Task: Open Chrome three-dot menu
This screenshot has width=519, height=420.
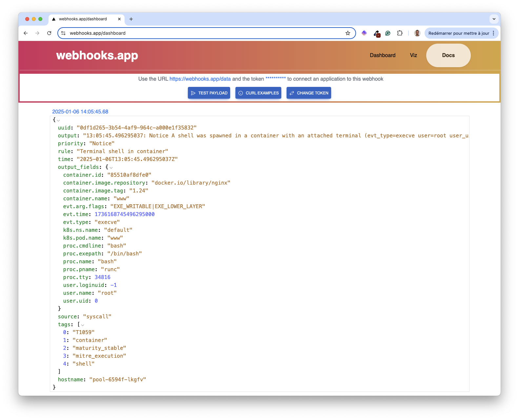Action: (x=493, y=33)
